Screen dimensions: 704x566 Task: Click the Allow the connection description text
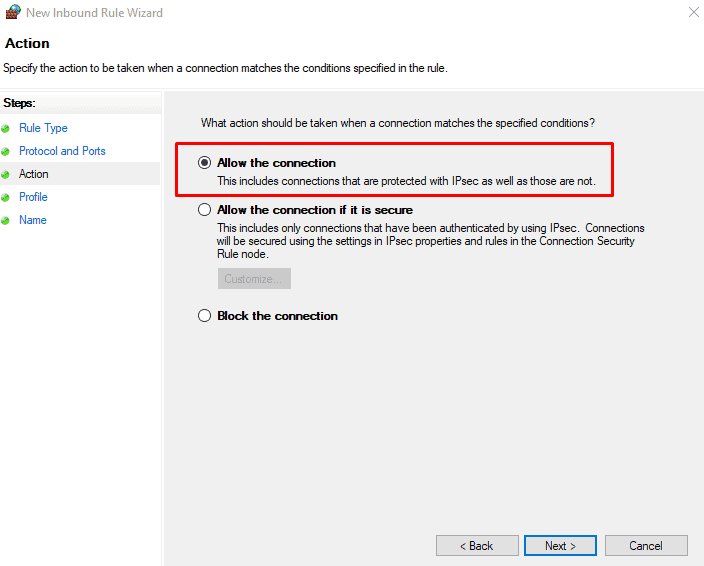[x=406, y=182]
